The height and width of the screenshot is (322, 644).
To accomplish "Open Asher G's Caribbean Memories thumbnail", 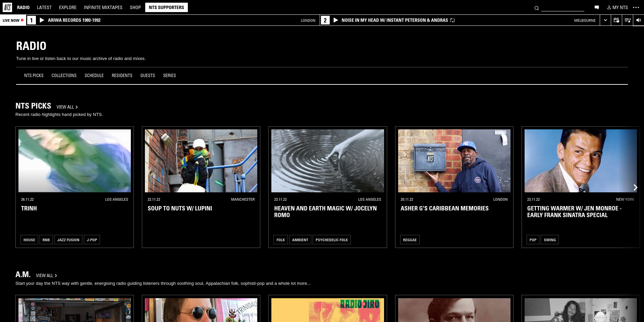I will (454, 161).
